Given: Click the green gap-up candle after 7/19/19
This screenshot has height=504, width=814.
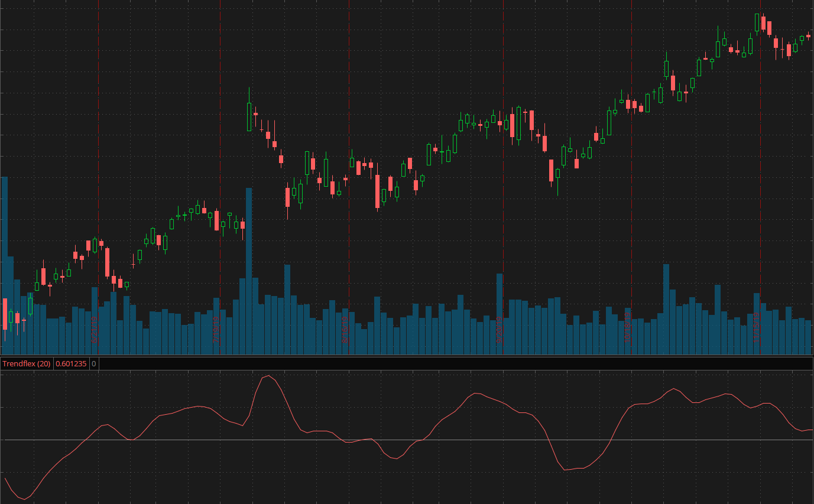Looking at the screenshot, I should coord(249,116).
